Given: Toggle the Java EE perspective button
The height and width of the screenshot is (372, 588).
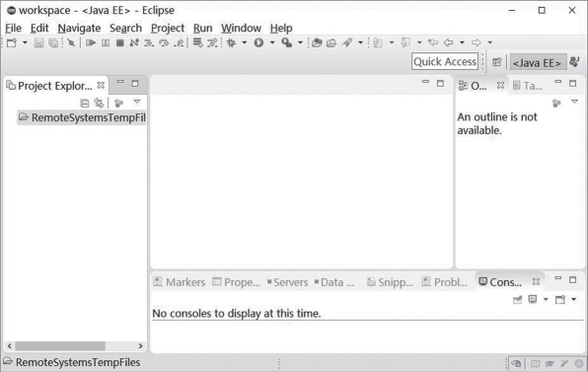Looking at the screenshot, I should 537,62.
